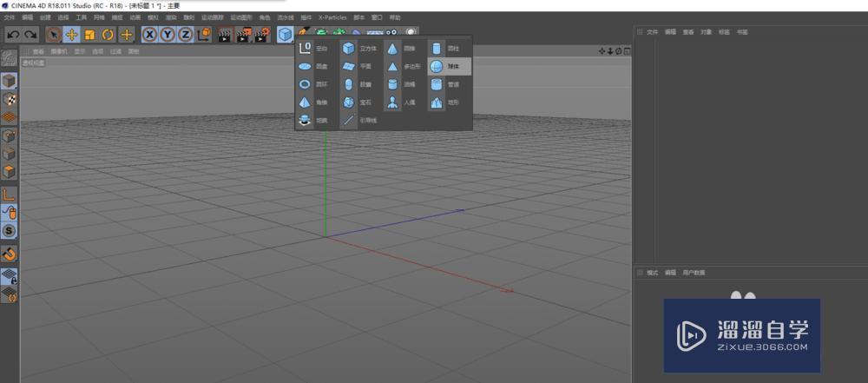The width and height of the screenshot is (868, 383).
Task: Click the viewport orbit navigation icon
Action: [x=618, y=51]
